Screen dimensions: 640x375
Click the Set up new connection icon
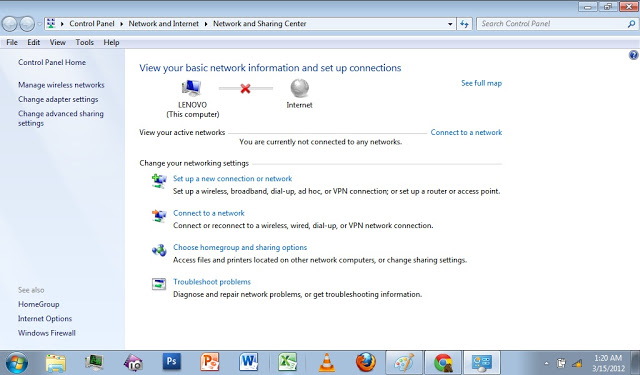pos(159,180)
